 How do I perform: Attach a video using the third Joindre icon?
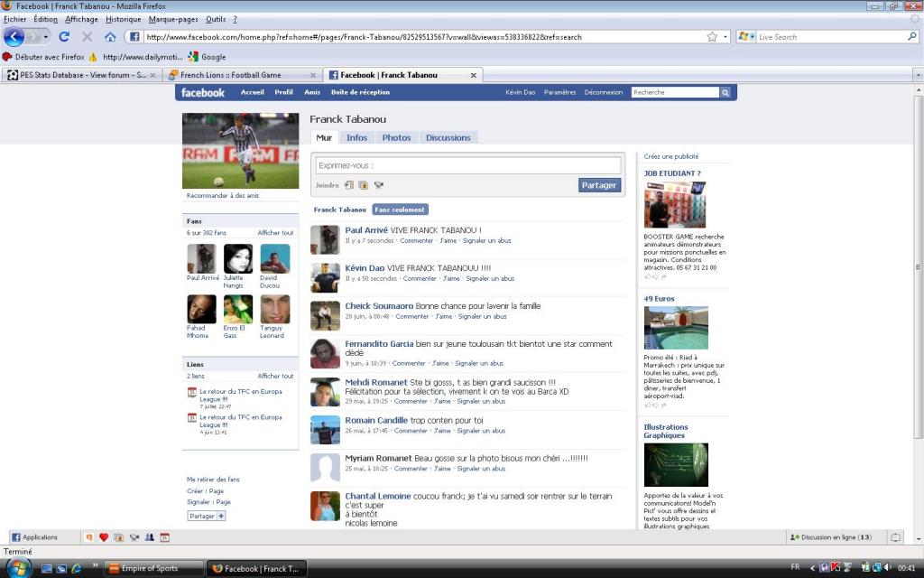379,185
